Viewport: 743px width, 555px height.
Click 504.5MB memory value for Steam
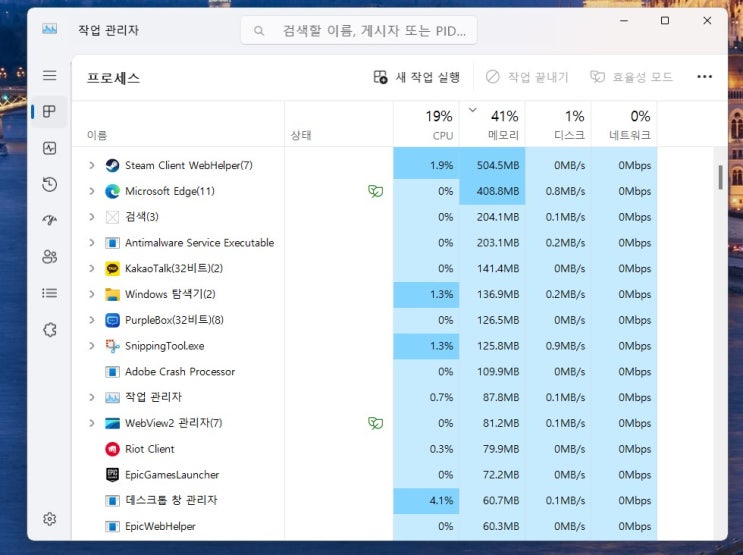tap(498, 165)
